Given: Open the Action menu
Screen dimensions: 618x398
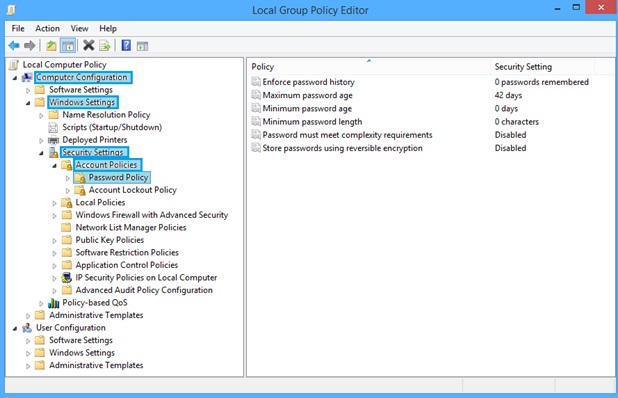Looking at the screenshot, I should coord(47,28).
